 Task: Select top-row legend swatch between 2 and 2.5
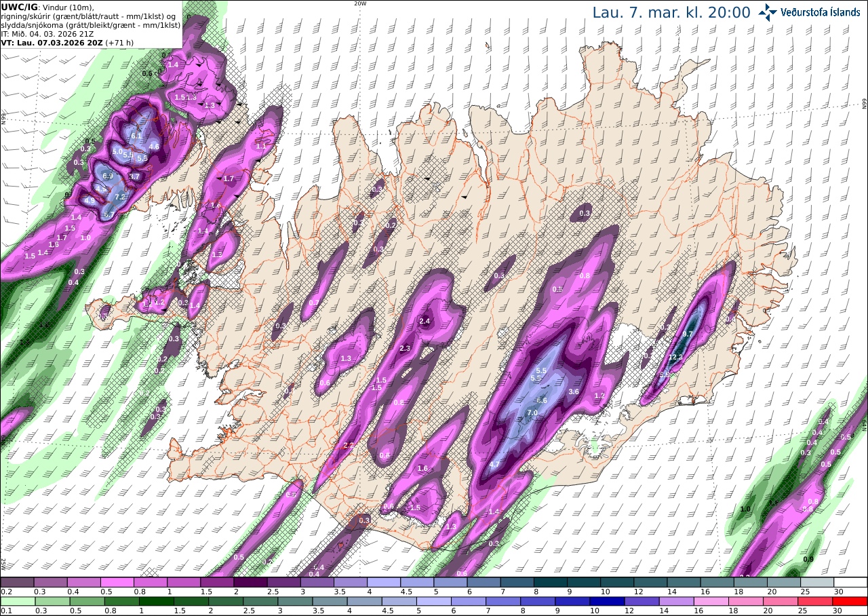click(250, 582)
